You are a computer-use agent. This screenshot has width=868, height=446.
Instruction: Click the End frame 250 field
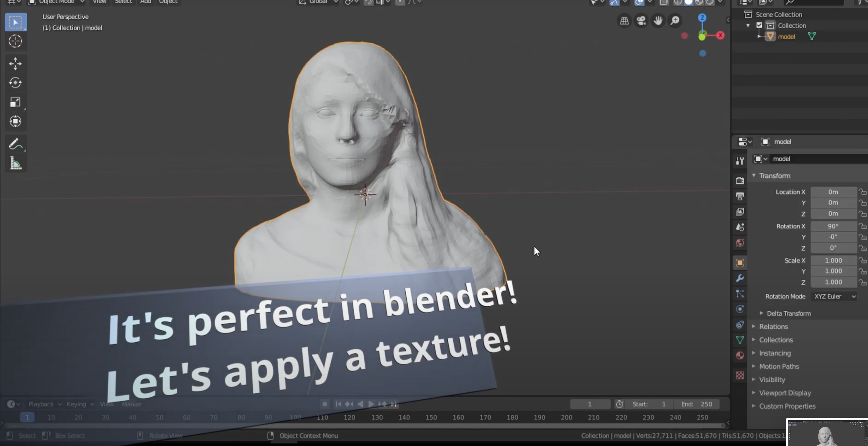tap(697, 404)
